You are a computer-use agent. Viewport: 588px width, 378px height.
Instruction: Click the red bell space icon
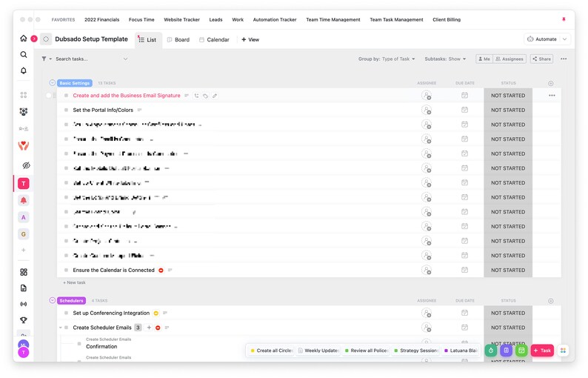(x=23, y=200)
